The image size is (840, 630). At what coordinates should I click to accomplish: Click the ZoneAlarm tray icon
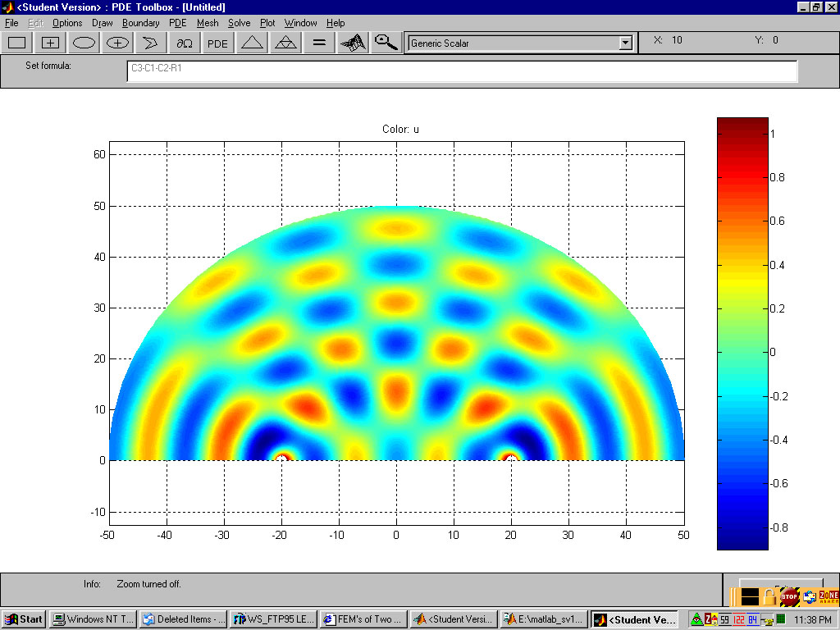829,596
